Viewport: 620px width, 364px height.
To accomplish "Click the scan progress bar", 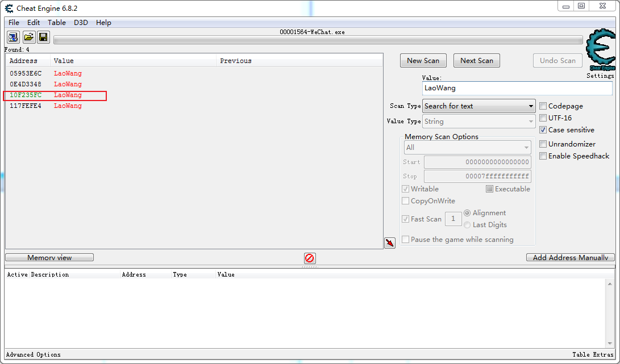I will [x=318, y=40].
